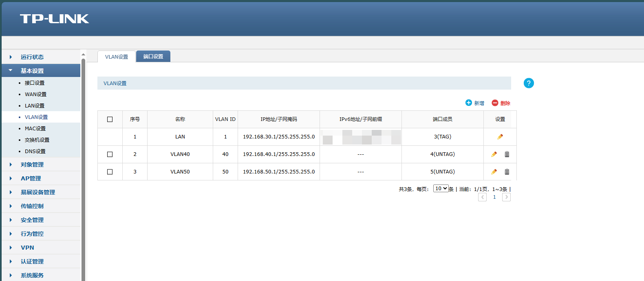This screenshot has width=644, height=281.
Task: Open DNS设置 in the sidebar
Action: pyautogui.click(x=35, y=151)
